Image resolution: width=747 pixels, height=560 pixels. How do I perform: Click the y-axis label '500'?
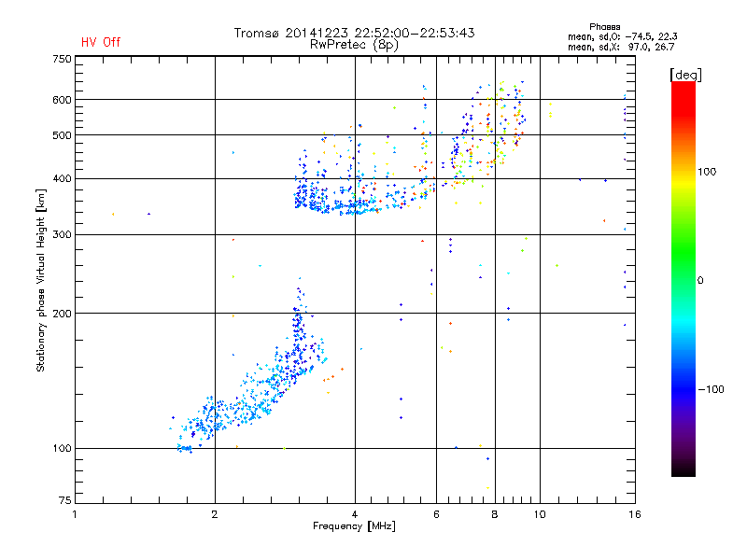62,135
